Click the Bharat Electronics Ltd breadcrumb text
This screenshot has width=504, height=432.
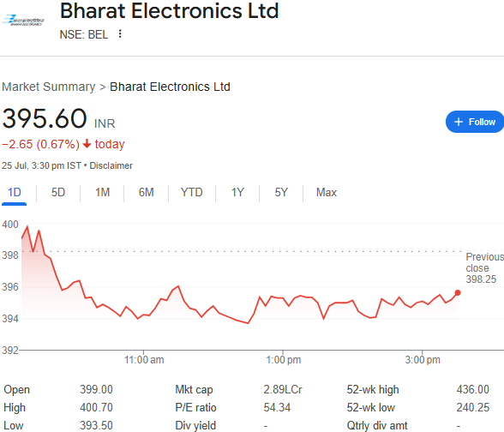pos(170,87)
